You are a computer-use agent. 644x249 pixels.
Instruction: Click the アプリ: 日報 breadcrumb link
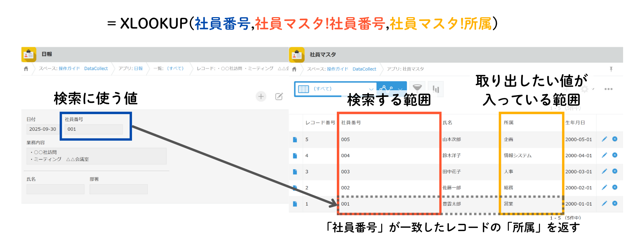131,69
